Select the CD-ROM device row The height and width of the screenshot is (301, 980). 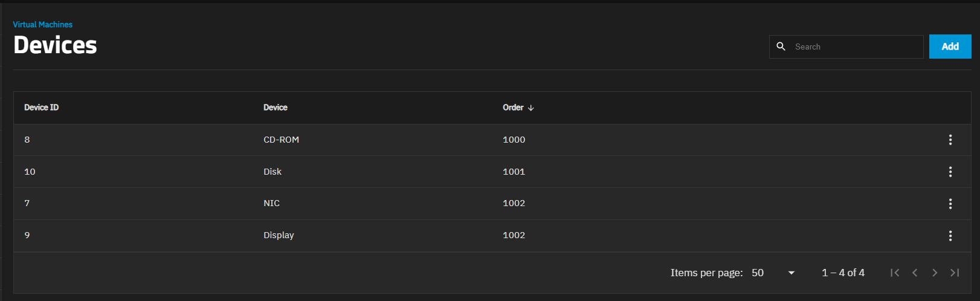tap(281, 140)
